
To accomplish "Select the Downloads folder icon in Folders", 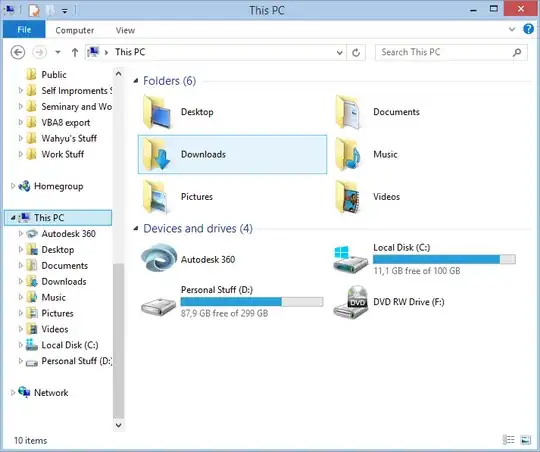I will [x=157, y=154].
